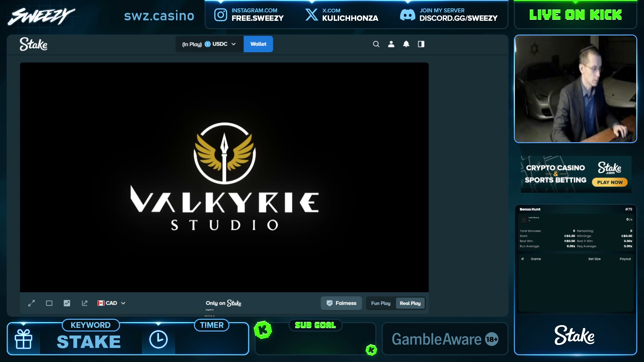
Task: Click the Only on Stake label
Action: pyautogui.click(x=223, y=303)
